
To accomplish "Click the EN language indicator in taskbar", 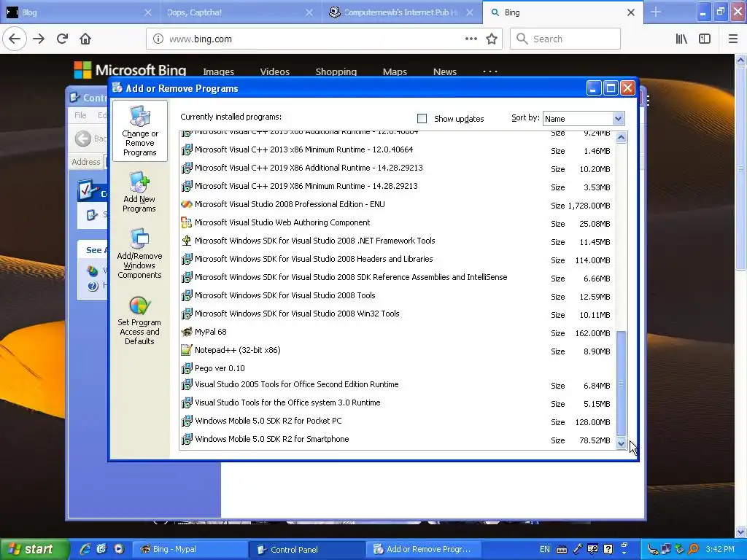I will pos(544,549).
